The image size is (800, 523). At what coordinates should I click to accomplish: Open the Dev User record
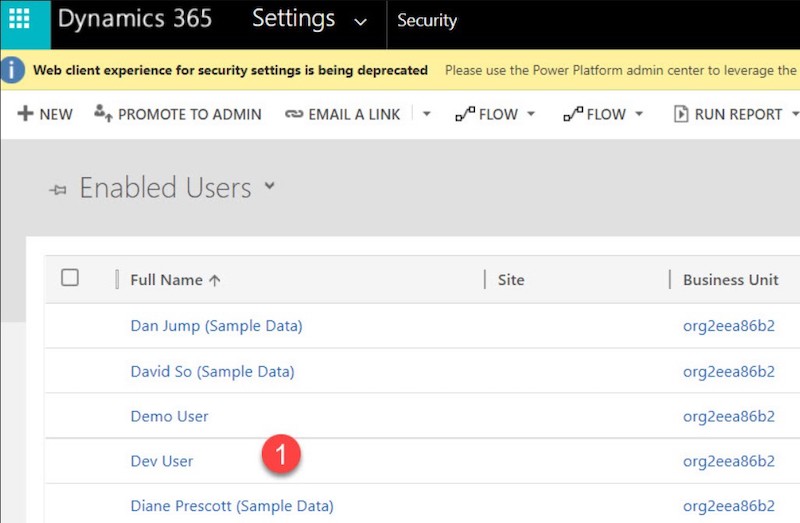pyautogui.click(x=162, y=461)
